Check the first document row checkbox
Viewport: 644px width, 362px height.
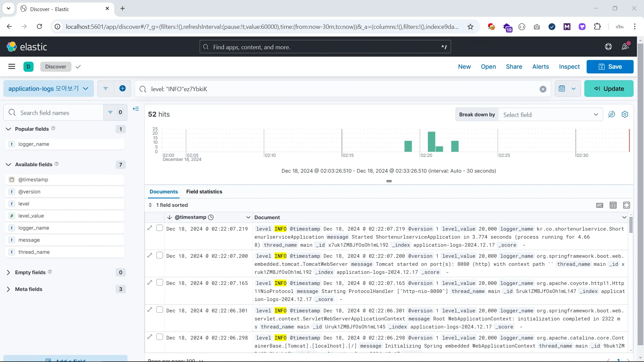coord(160,228)
